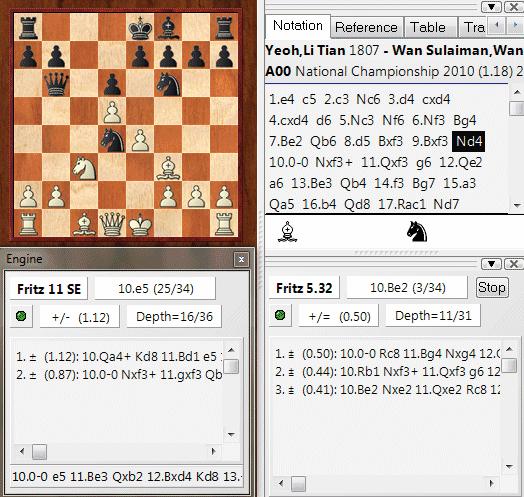Open notation pane dropdown menu arrow
524x497 pixels.
[491, 7]
